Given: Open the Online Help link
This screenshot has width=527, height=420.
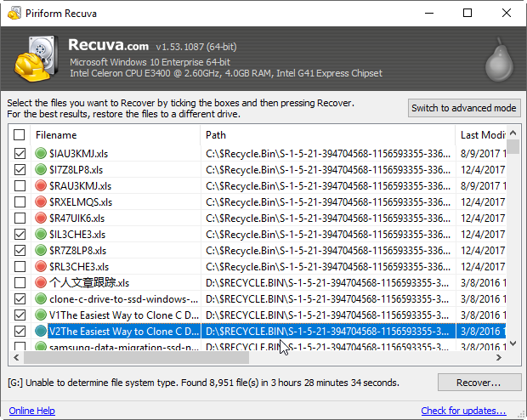Looking at the screenshot, I should [32, 411].
